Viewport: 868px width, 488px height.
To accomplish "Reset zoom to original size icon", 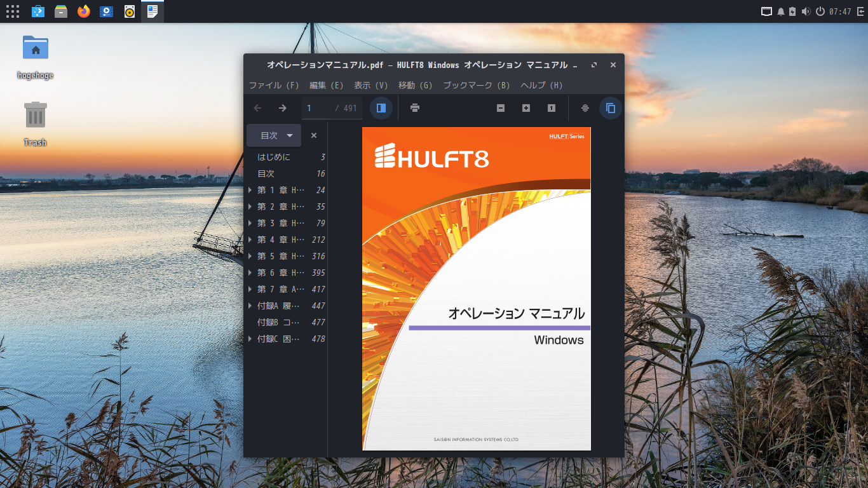I will (552, 108).
